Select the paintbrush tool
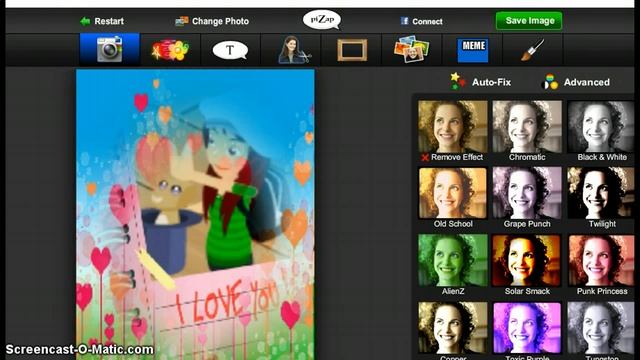The image size is (640, 360). coord(533,50)
